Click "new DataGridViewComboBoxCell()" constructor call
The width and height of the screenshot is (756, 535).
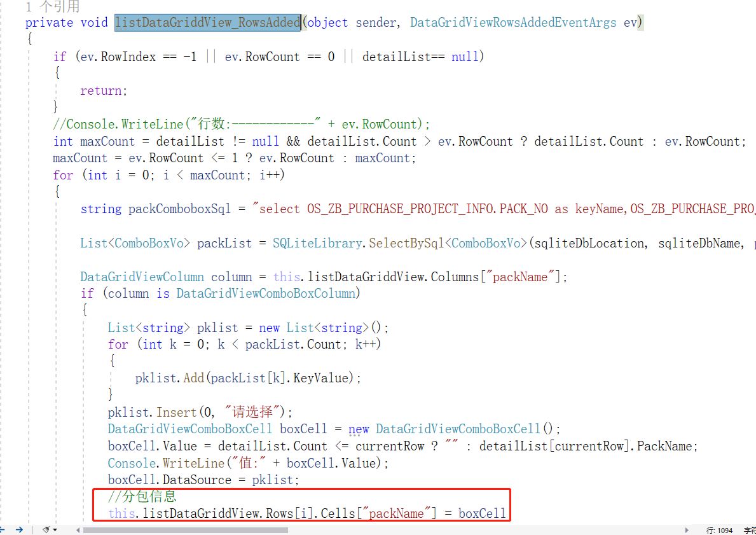click(452, 429)
